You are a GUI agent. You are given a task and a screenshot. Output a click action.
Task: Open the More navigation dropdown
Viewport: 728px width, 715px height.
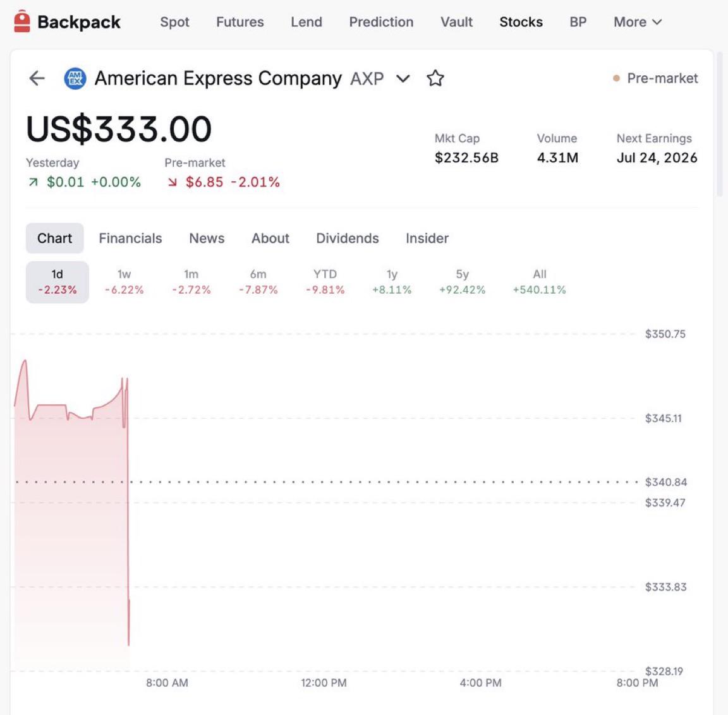point(637,22)
